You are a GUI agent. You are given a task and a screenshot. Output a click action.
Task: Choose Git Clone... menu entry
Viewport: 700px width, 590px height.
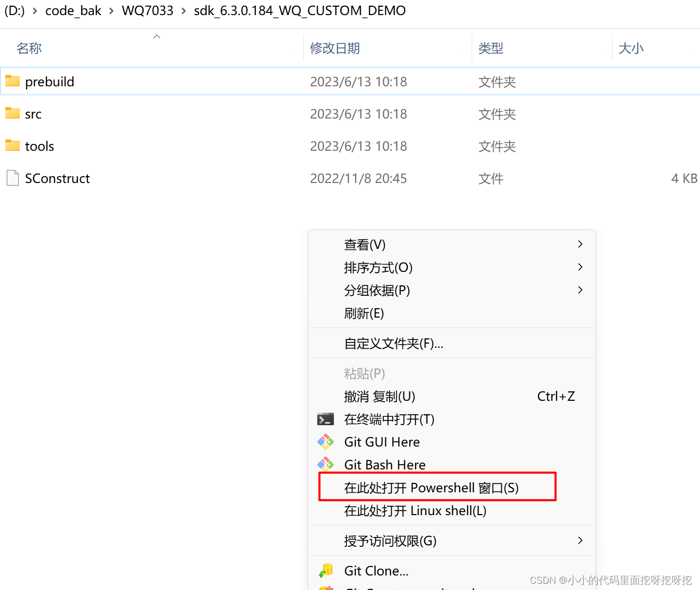click(451, 571)
